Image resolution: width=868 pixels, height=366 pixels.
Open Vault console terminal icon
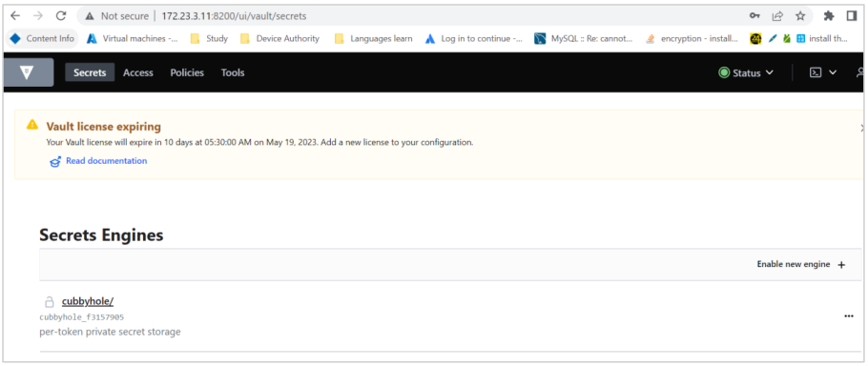coord(816,72)
